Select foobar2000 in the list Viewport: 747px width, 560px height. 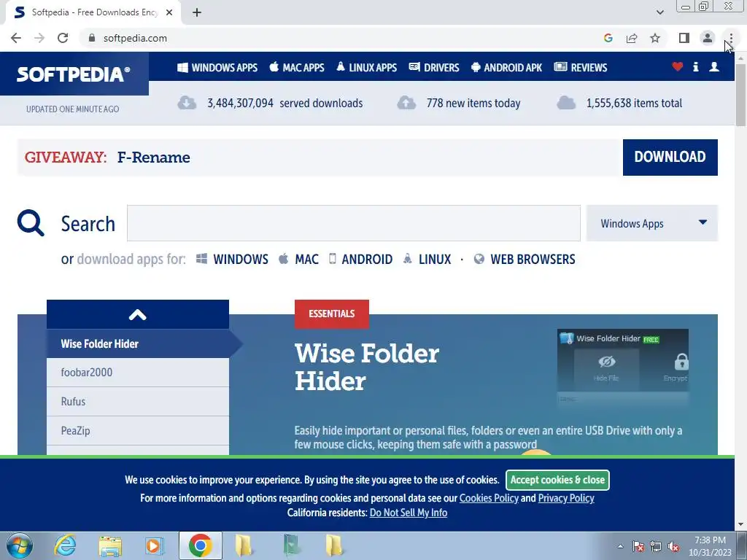[x=138, y=373]
